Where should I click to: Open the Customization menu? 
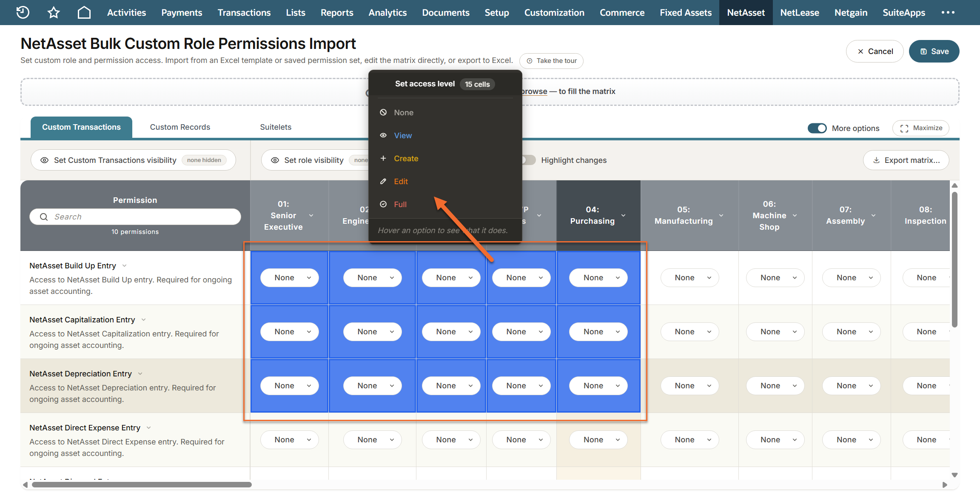pyautogui.click(x=554, y=12)
